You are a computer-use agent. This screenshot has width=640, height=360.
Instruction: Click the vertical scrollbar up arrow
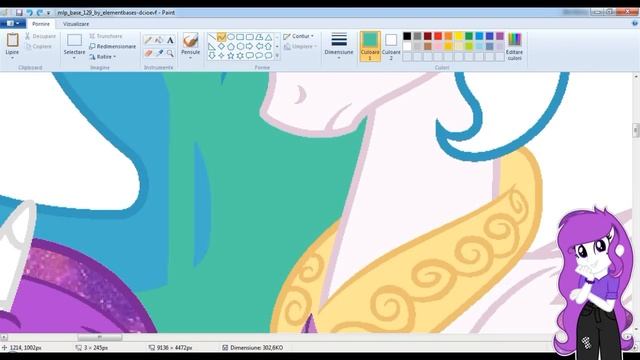pos(636,76)
